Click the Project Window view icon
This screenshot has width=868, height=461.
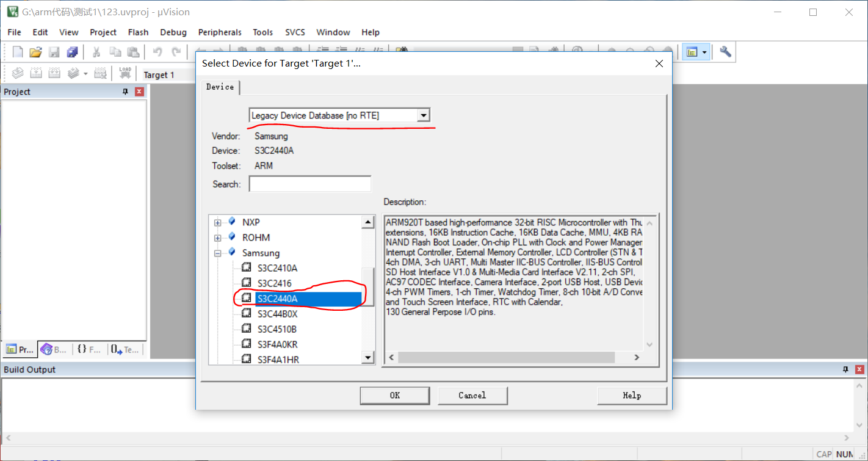coord(692,52)
